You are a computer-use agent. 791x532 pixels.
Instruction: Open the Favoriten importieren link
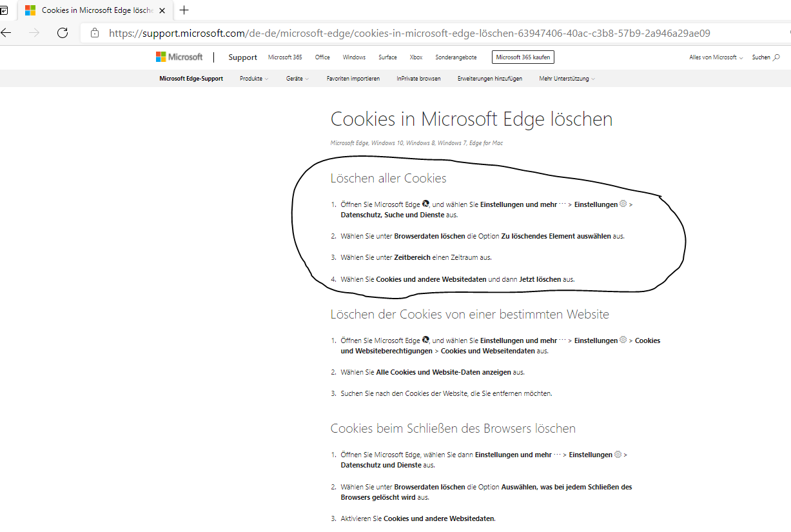(x=353, y=79)
